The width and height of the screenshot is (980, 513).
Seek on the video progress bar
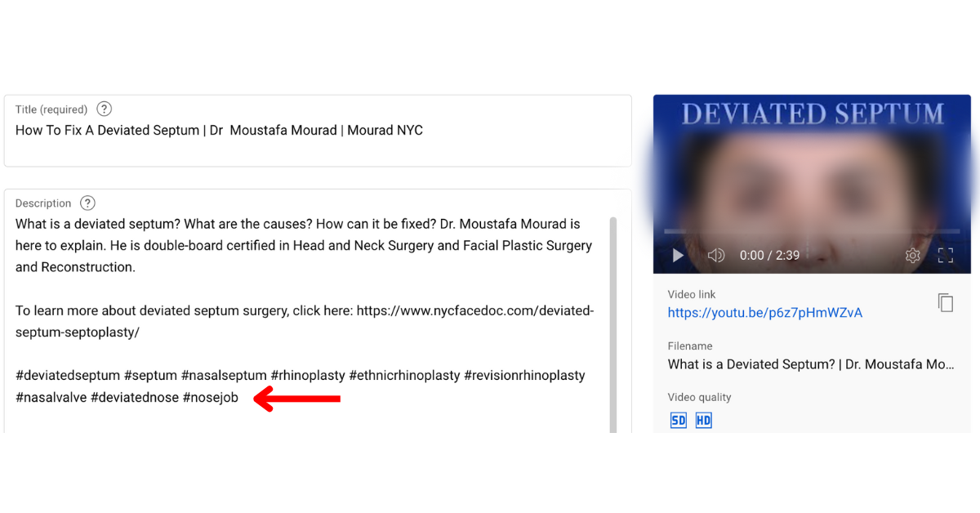pyautogui.click(x=812, y=231)
